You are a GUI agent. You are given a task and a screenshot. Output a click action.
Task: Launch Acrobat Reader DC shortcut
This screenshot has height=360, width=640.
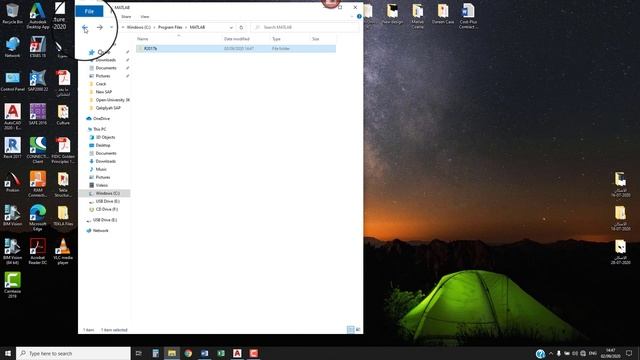pyautogui.click(x=38, y=251)
